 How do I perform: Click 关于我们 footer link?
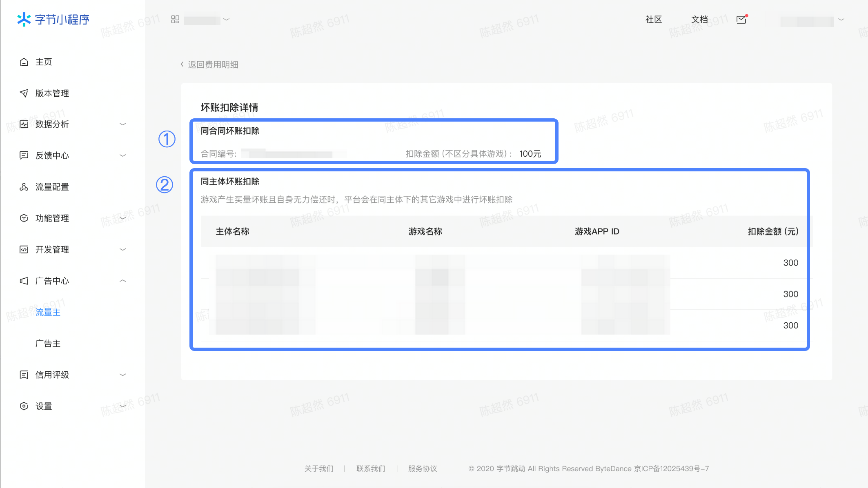(x=319, y=468)
